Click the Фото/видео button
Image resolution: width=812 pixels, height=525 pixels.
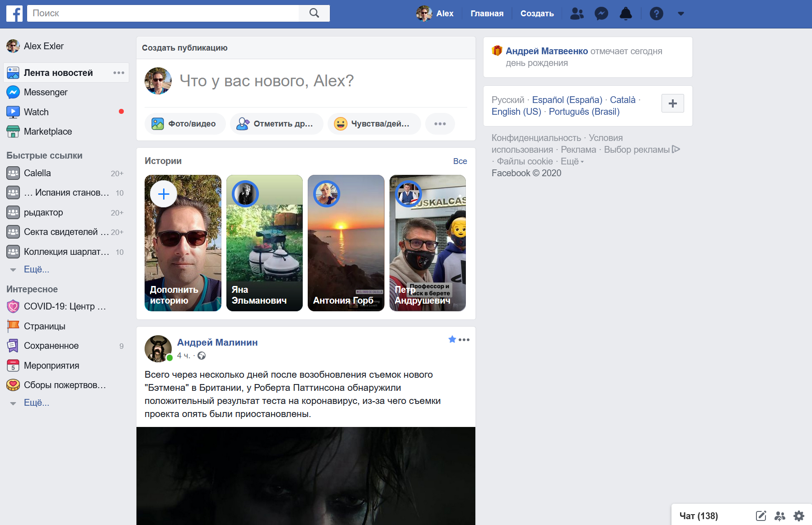[x=185, y=124]
